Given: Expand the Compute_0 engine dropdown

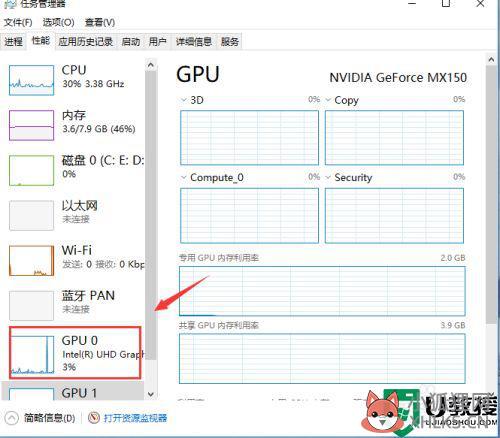Looking at the screenshot, I should [x=183, y=177].
